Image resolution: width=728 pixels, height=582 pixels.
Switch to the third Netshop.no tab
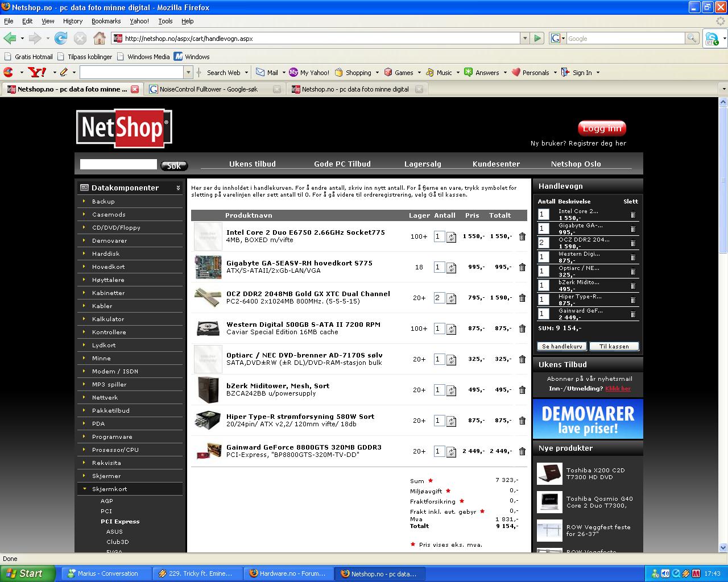pos(357,89)
